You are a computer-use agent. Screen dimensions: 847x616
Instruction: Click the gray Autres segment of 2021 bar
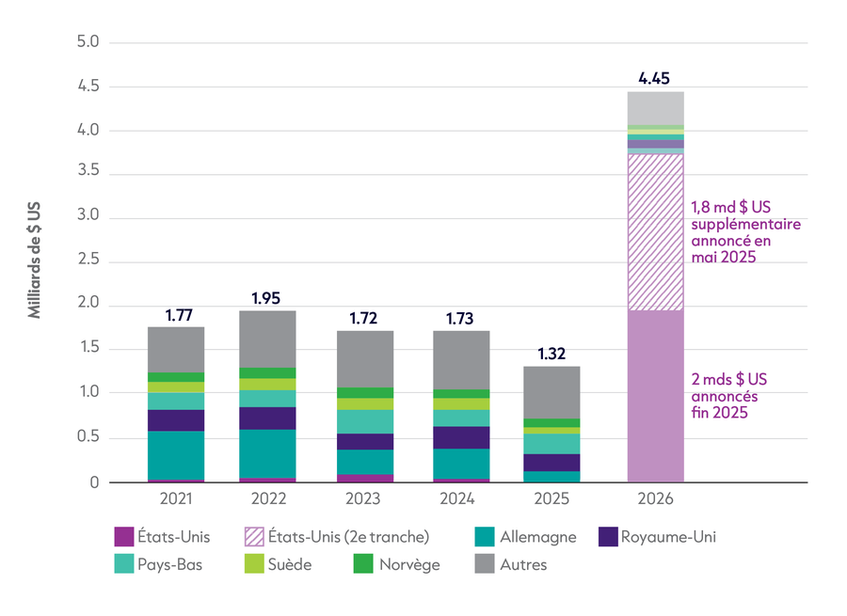pos(176,350)
